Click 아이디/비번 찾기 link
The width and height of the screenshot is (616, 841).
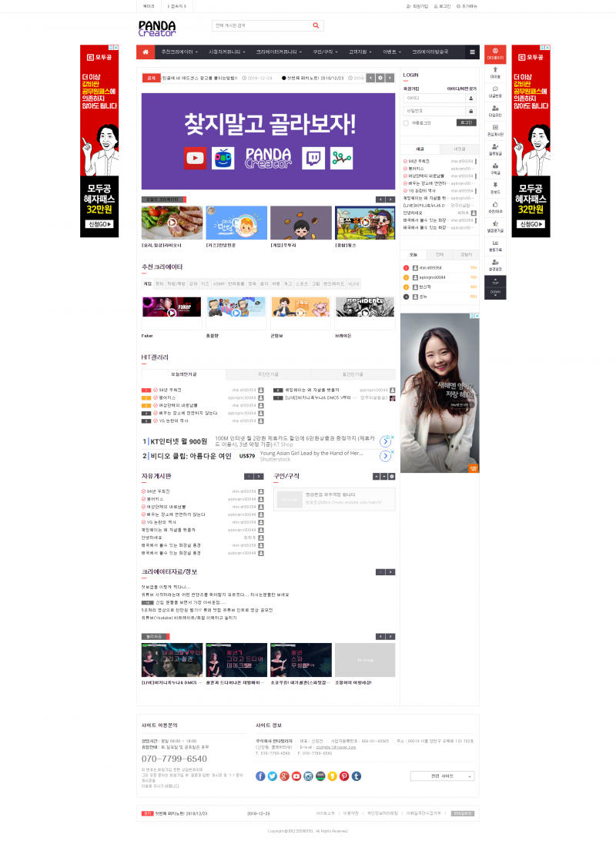click(461, 89)
